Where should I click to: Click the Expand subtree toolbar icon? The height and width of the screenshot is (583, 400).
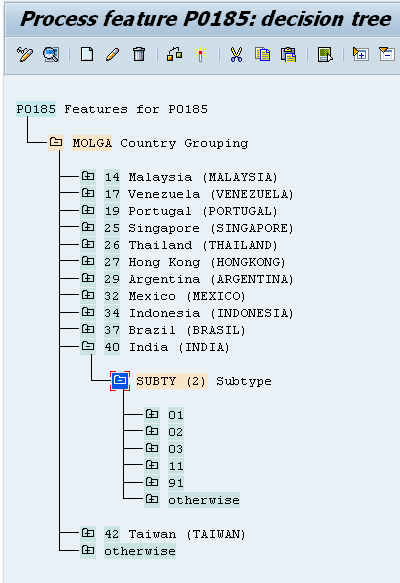tap(360, 54)
